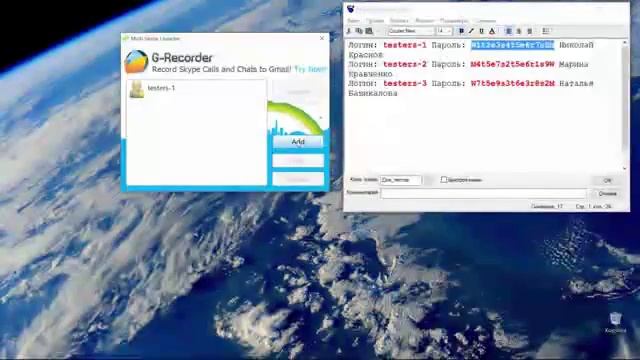Image resolution: width=640 pixels, height=360 pixels.
Task: Click the note editor's title bar app icon
Action: point(351,9)
